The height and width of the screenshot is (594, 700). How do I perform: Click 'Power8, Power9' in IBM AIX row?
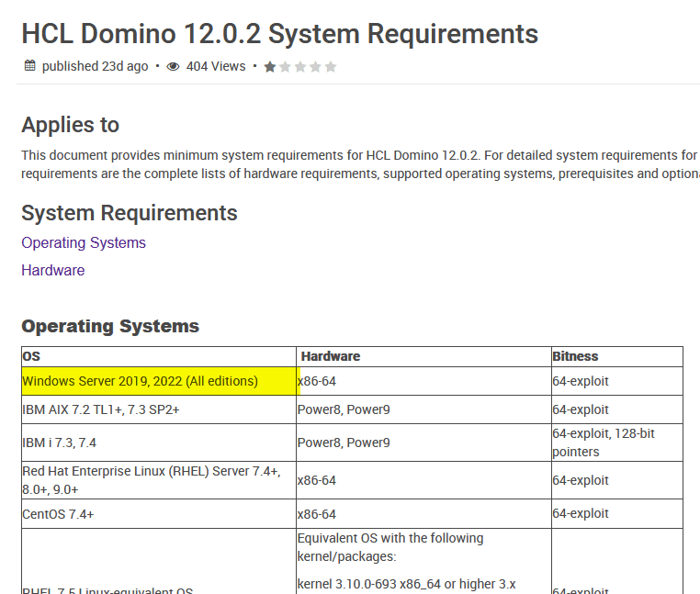pyautogui.click(x=344, y=409)
